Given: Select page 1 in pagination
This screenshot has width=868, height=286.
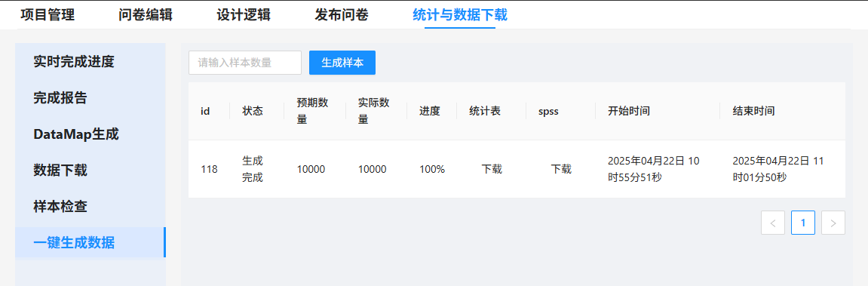Looking at the screenshot, I should point(802,223).
